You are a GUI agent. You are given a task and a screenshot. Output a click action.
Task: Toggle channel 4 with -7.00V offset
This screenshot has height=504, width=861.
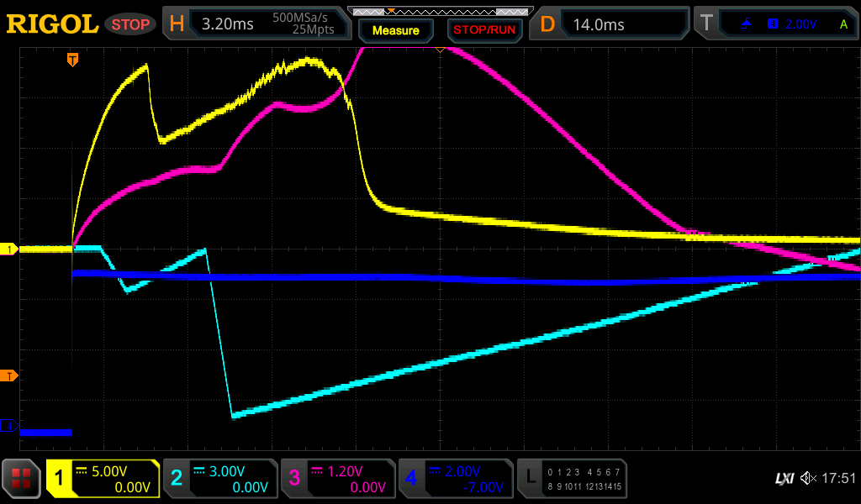pyautogui.click(x=456, y=479)
